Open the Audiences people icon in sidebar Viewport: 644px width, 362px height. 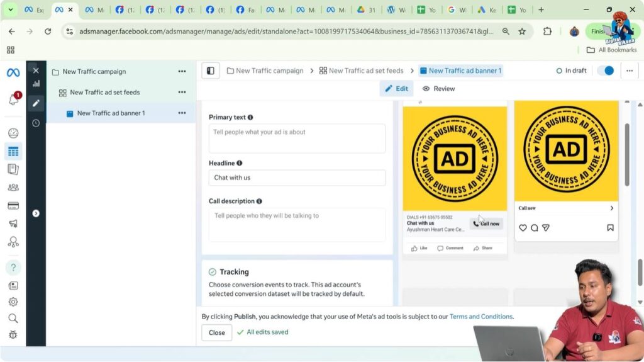pyautogui.click(x=13, y=187)
